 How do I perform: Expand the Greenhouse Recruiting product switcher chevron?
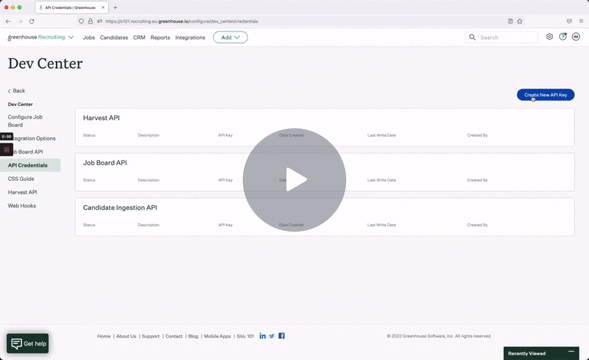pyautogui.click(x=71, y=37)
